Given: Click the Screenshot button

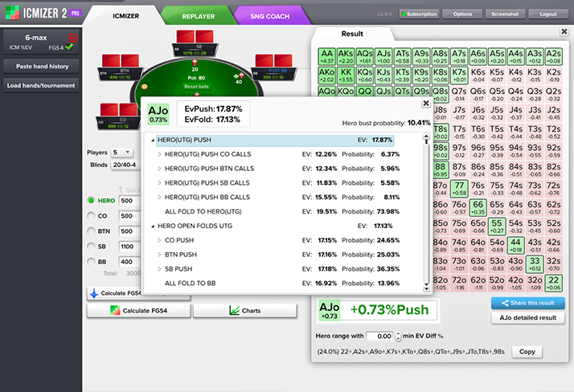Looking at the screenshot, I should click(505, 14).
